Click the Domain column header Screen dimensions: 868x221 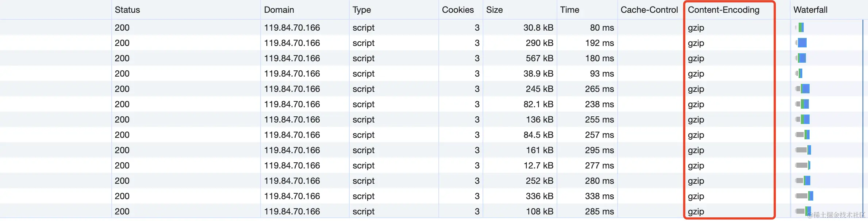pos(279,10)
